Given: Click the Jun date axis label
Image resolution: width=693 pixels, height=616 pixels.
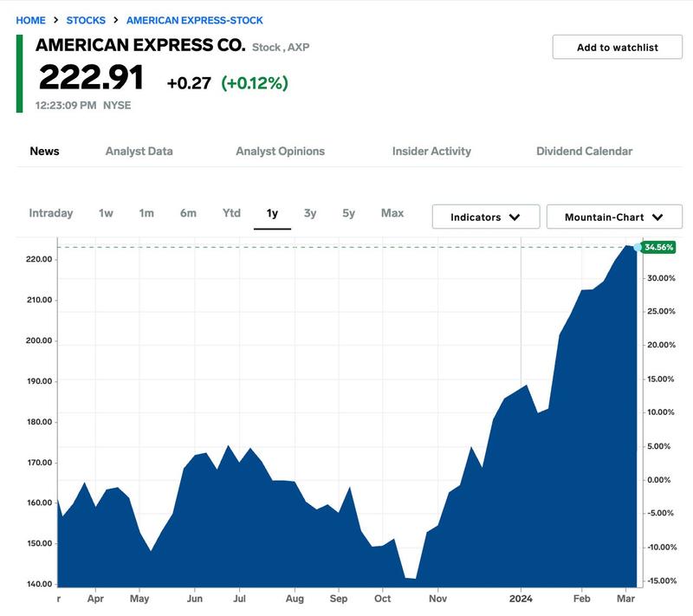Looking at the screenshot, I should point(194,599).
